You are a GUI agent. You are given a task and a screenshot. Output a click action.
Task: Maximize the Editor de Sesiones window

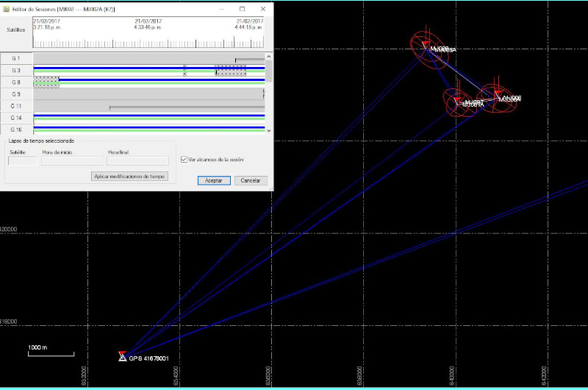click(x=242, y=9)
